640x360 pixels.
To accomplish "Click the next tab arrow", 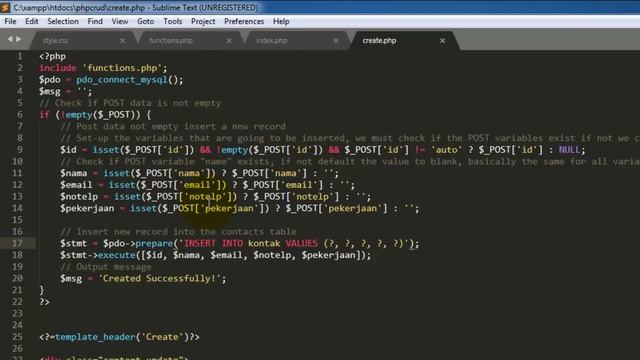I will coord(18,39).
